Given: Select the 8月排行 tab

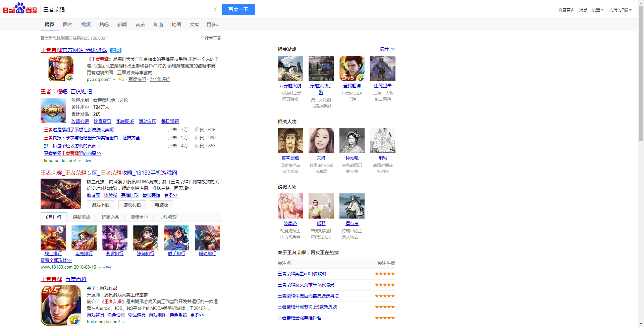Looking at the screenshot, I should click(x=54, y=217).
